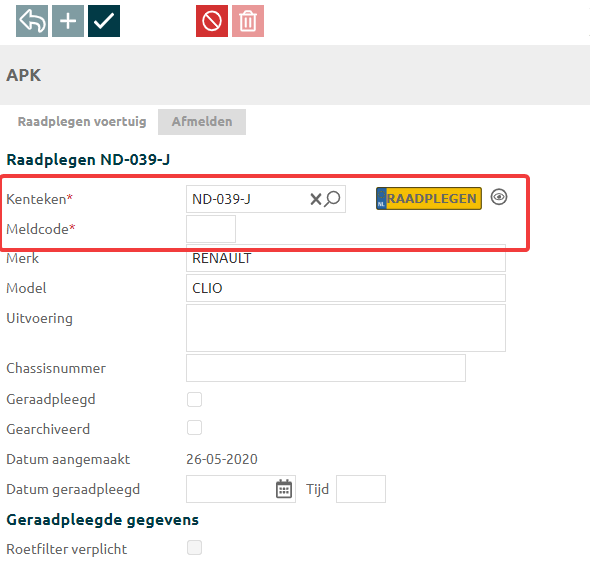Click the red cancel circle icon
This screenshot has height=585, width=590.
click(212, 21)
